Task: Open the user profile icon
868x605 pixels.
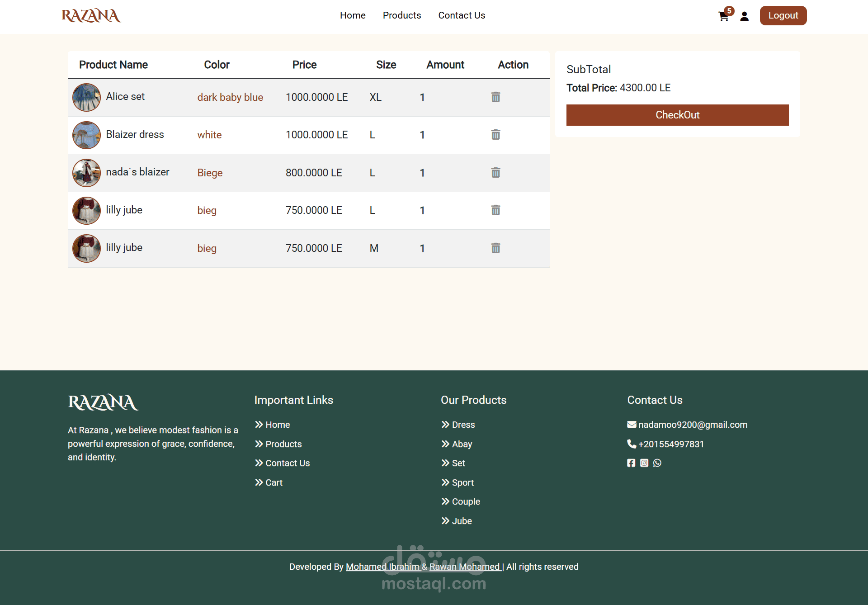Action: 744,17
